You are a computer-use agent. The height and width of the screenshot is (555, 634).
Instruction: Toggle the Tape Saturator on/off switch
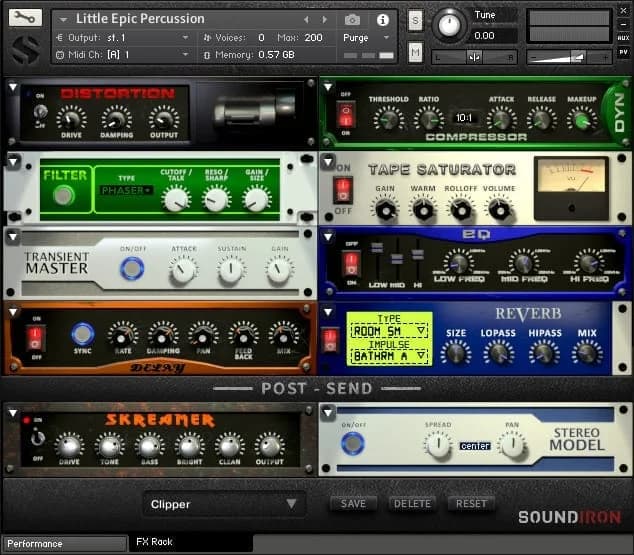343,190
